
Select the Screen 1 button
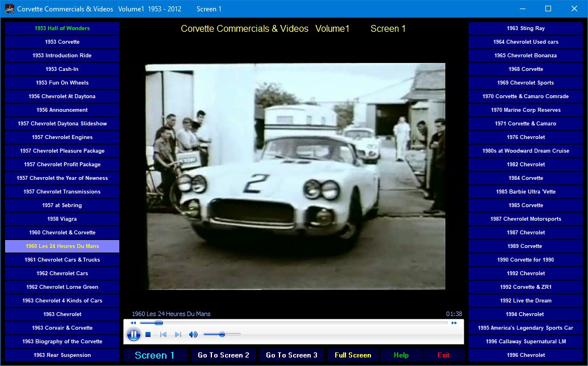155,355
